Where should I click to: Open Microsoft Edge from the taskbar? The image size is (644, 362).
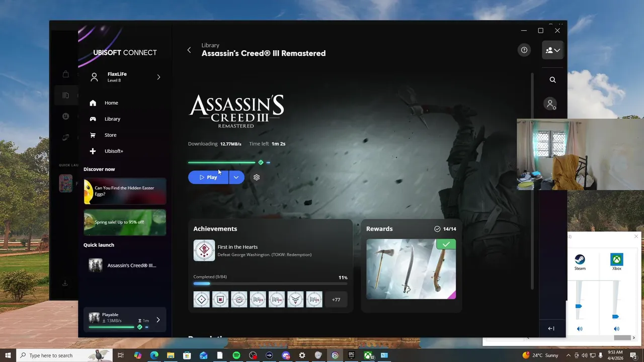(x=154, y=355)
